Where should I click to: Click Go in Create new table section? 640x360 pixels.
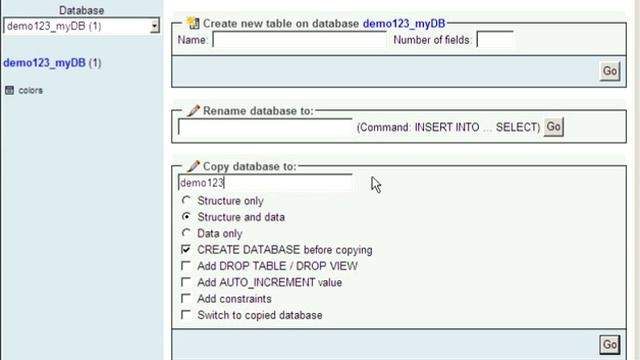click(610, 71)
